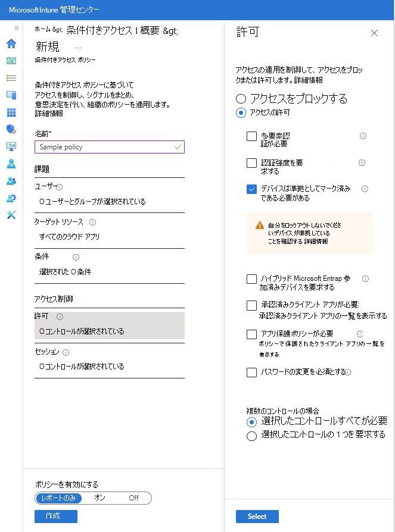This screenshot has width=395, height=532.
Task: Open the Reports monitor icon in the sidebar
Action: 11,146
